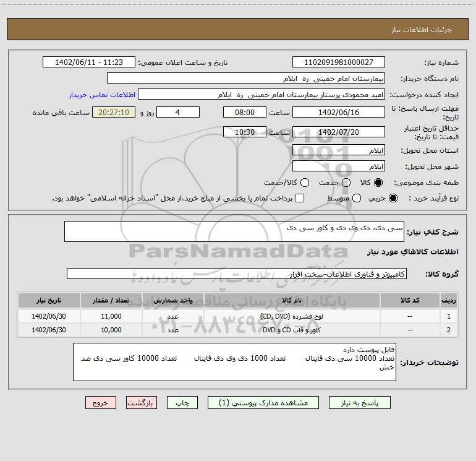Click the خروج exit button
476x461 pixels.
coord(101,403)
